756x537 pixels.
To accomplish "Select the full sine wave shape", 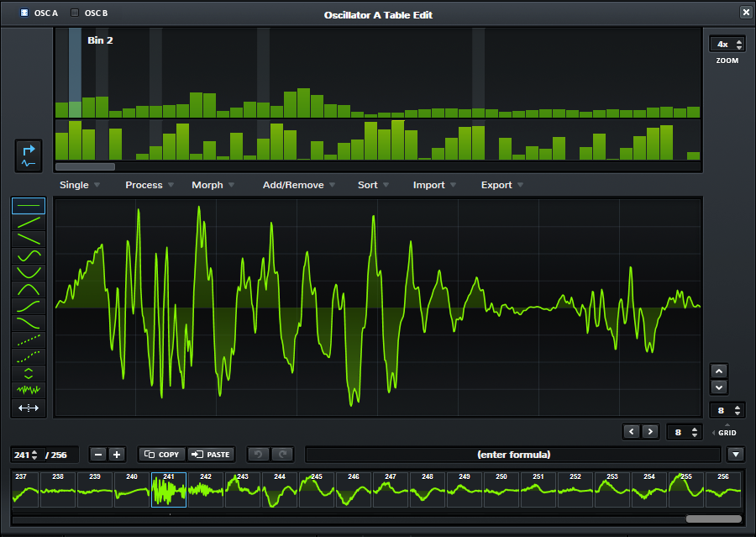I will coord(29,255).
